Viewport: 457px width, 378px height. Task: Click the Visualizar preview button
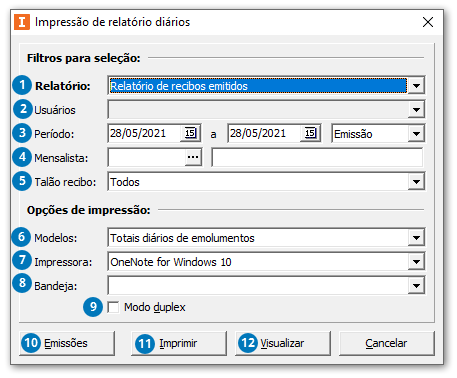283,343
